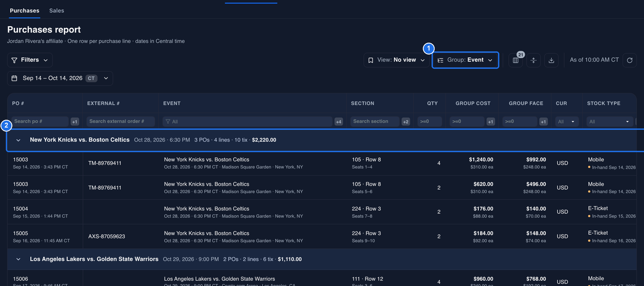The height and width of the screenshot is (286, 644).
Task: Click E-Ticket stock type in-hand Sep 15
Action: pos(611,212)
